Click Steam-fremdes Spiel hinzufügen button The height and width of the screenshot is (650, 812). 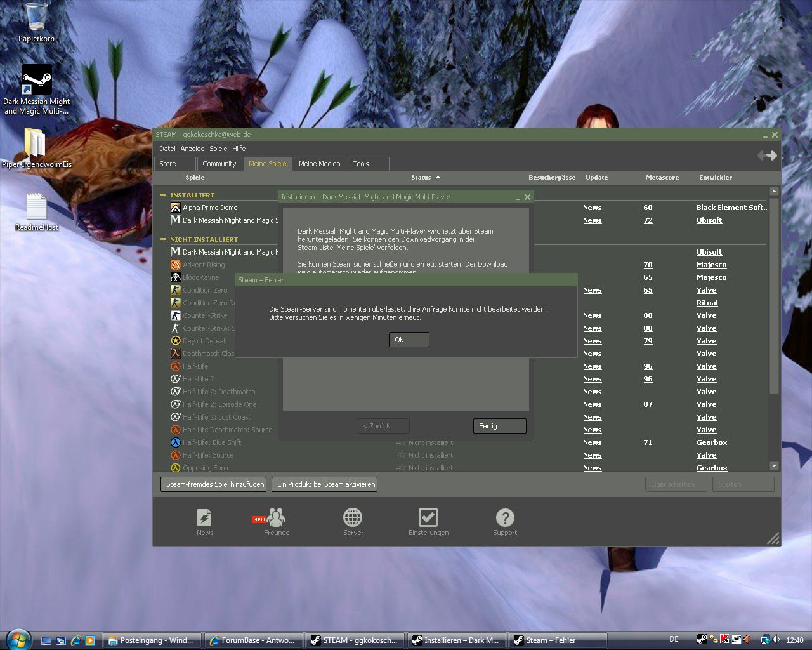click(215, 484)
